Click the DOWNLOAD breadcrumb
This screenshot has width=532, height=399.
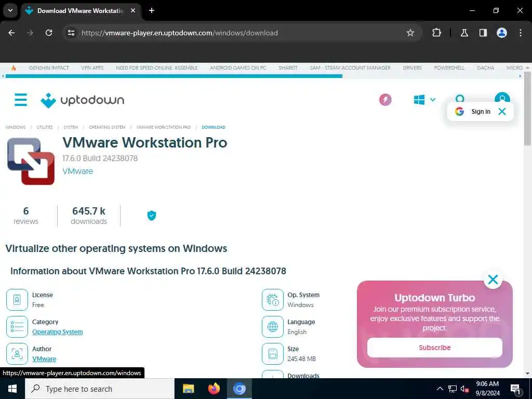tap(214, 127)
